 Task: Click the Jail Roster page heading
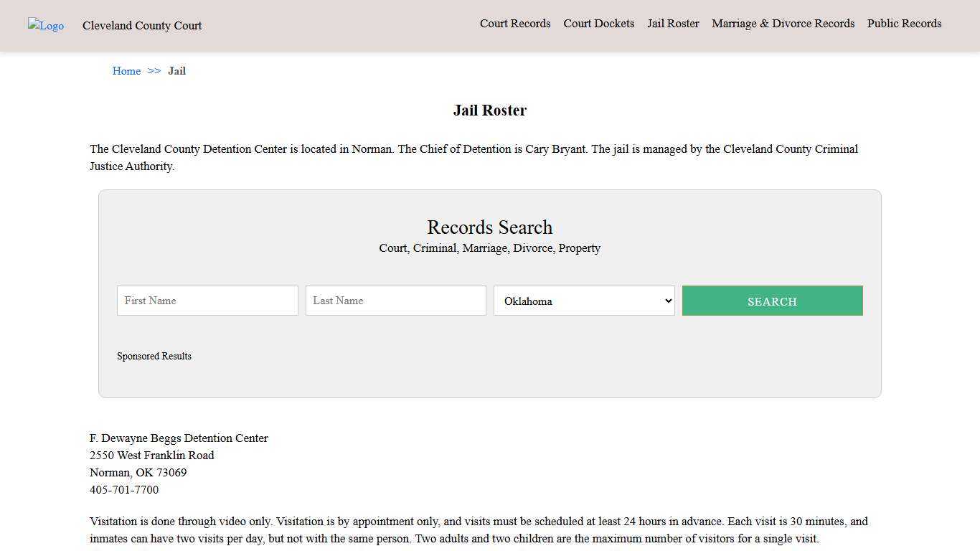click(x=489, y=110)
